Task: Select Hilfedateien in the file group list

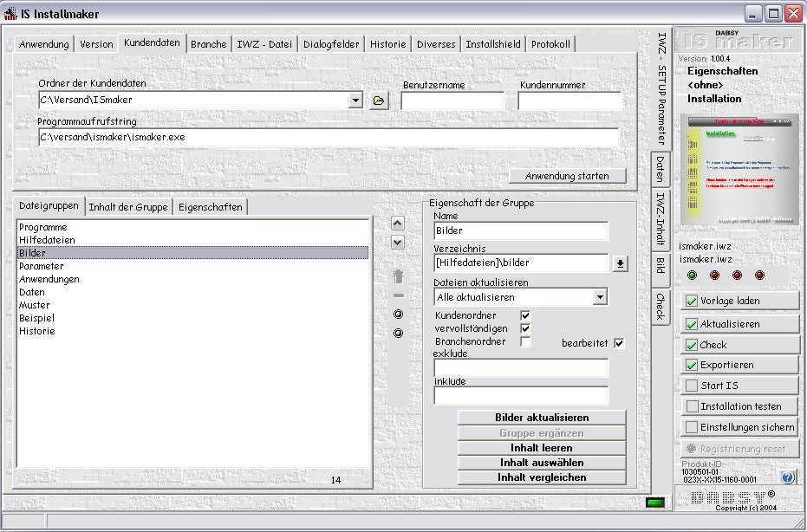Action: (47, 240)
